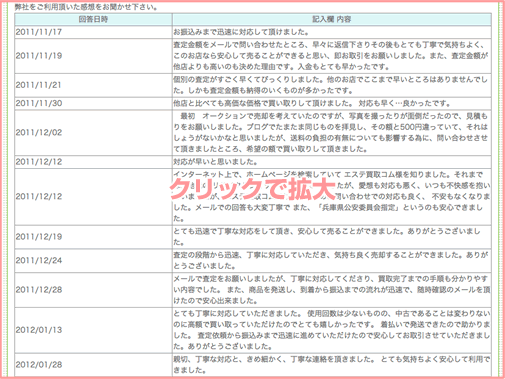Click comment starting とても迅速で丁寧な対応をして頂き
The image size is (505, 379).
332,237
